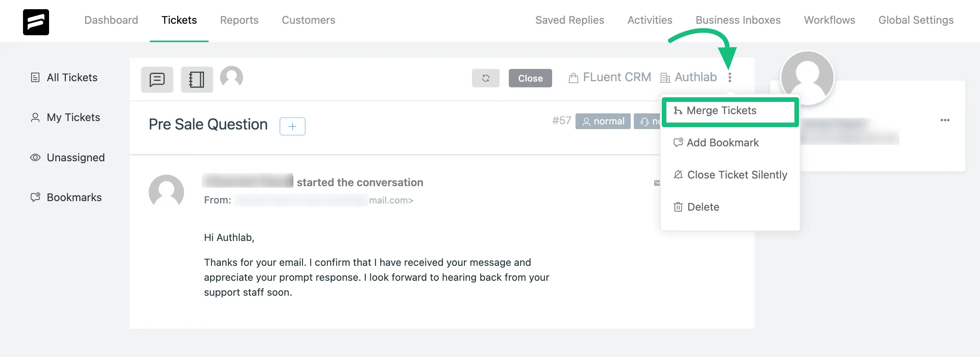Image resolution: width=980 pixels, height=357 pixels.
Task: Open the conversation view chat icon
Action: (157, 79)
